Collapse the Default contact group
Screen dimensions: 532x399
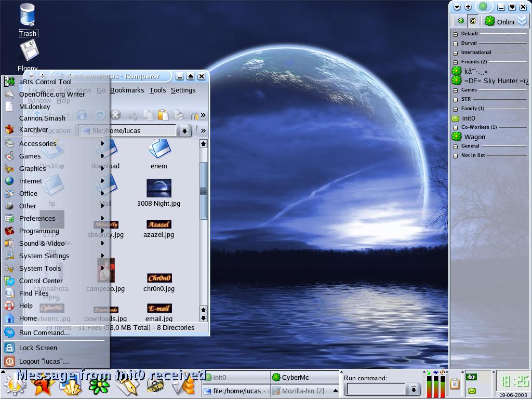455,34
